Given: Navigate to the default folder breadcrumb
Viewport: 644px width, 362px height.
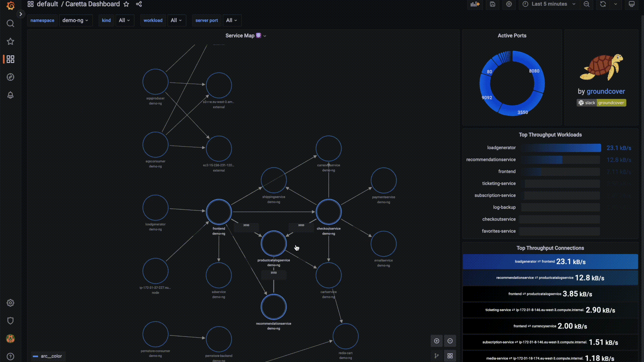Looking at the screenshot, I should pos(47,4).
